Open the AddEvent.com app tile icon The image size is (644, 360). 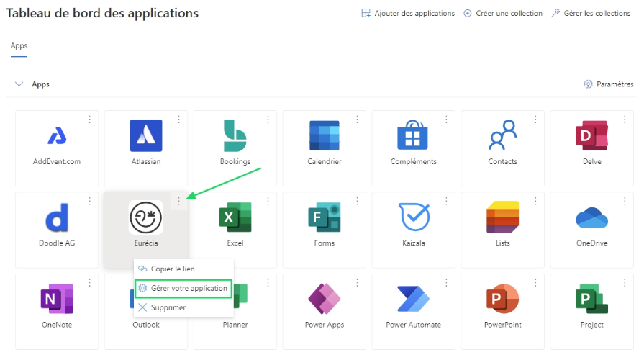click(x=57, y=135)
